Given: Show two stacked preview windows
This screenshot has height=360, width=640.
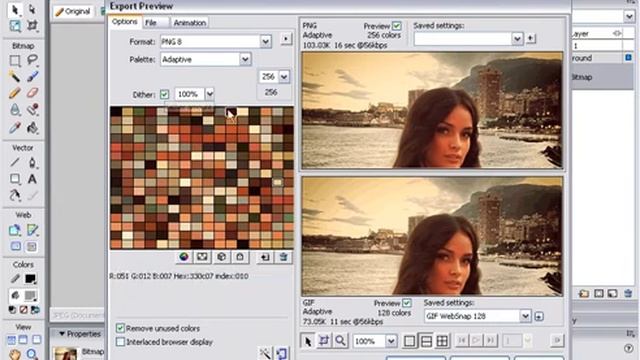Looking at the screenshot, I should pos(426,341).
